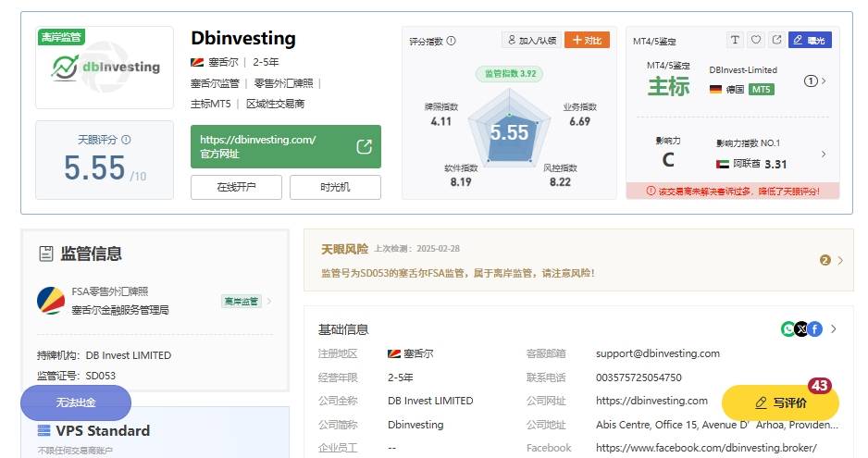Click the 在线开户 button

tap(236, 187)
